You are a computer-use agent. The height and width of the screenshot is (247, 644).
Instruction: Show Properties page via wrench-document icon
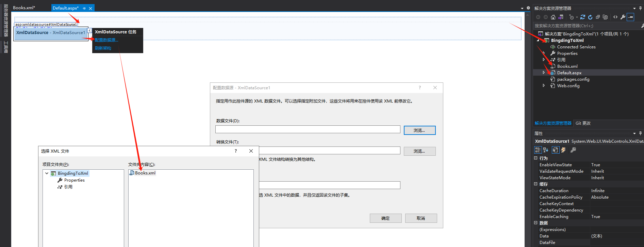555,150
